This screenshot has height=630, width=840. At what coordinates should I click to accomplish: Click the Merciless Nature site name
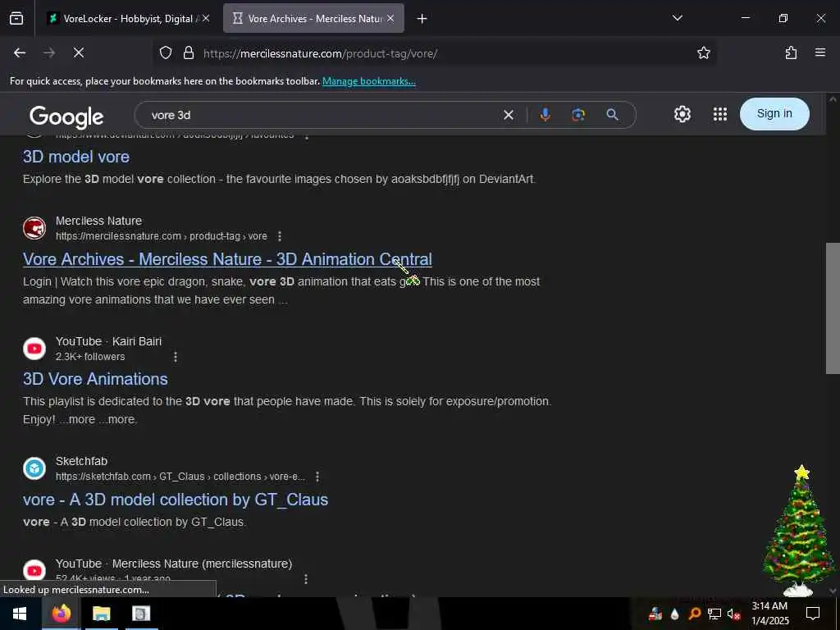(x=98, y=221)
